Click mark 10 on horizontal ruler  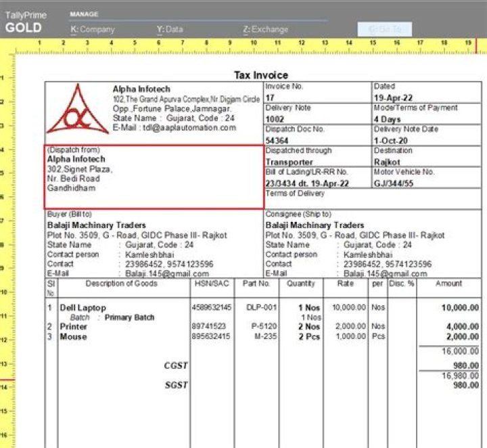(254, 43)
